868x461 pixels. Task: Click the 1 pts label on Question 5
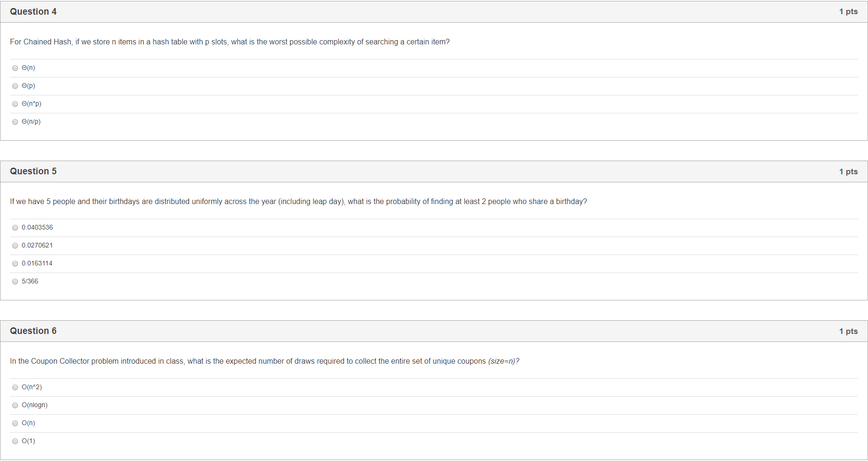(x=848, y=171)
